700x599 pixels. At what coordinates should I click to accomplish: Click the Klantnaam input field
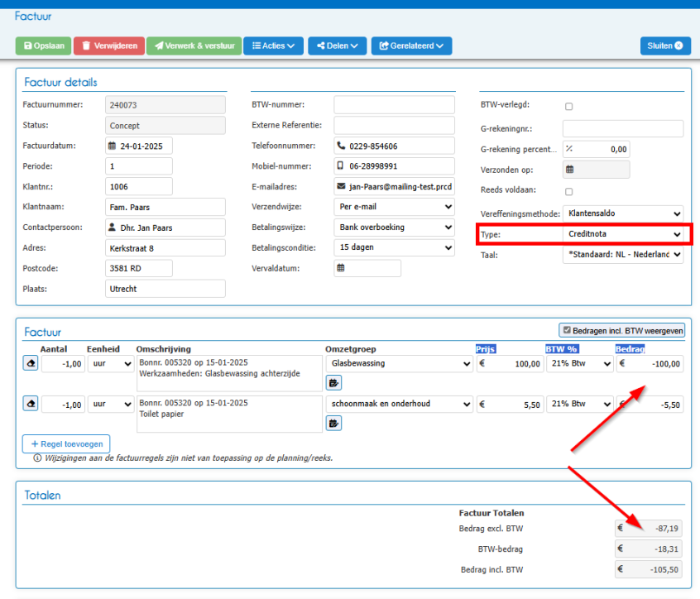click(x=165, y=207)
